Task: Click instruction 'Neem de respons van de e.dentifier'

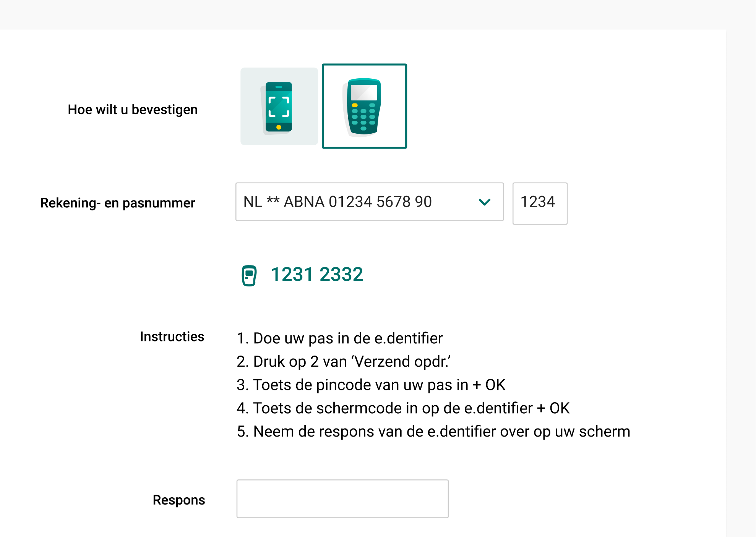Action: coord(433,432)
